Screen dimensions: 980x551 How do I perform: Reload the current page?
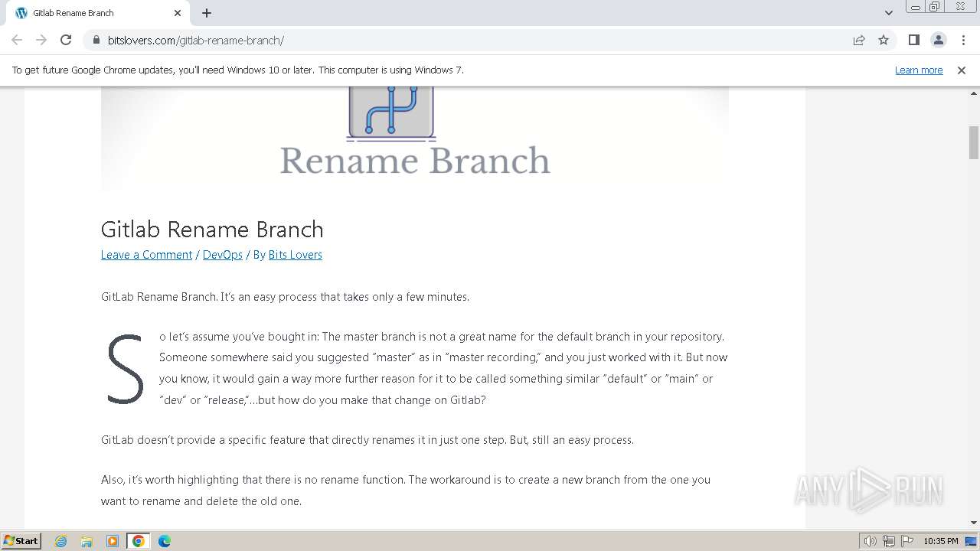coord(66,40)
